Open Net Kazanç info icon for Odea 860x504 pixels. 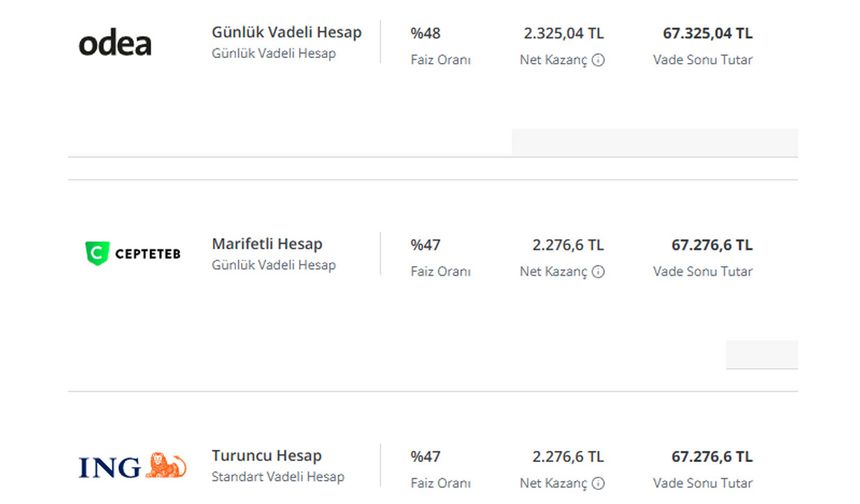pos(598,60)
